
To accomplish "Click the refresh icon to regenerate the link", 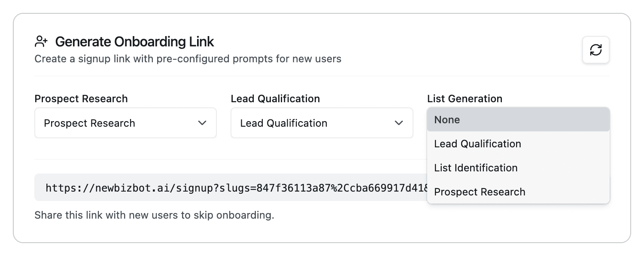I will pyautogui.click(x=595, y=50).
